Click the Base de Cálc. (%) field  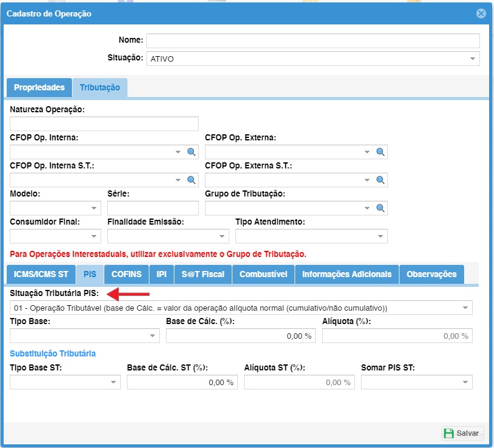(240, 336)
